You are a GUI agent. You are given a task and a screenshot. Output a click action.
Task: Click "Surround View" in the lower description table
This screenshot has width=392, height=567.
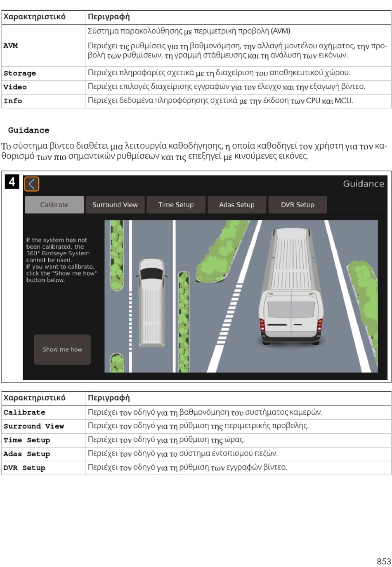click(x=34, y=426)
